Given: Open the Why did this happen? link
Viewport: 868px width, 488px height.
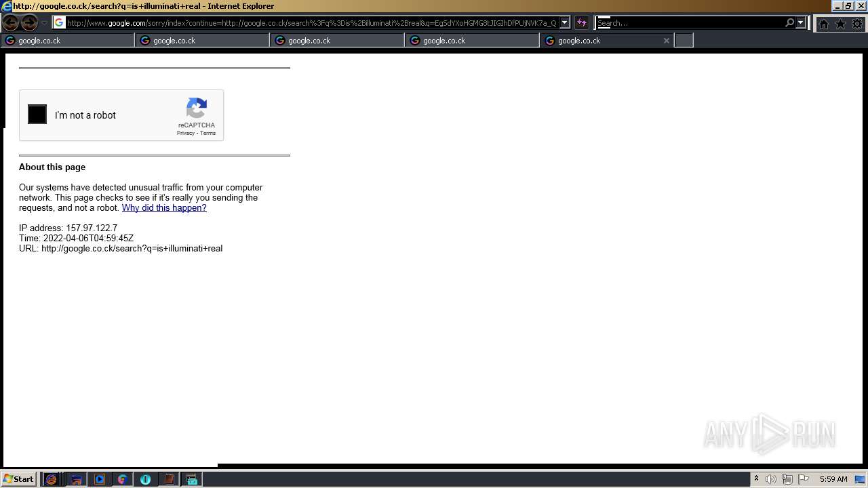Looking at the screenshot, I should [x=164, y=208].
